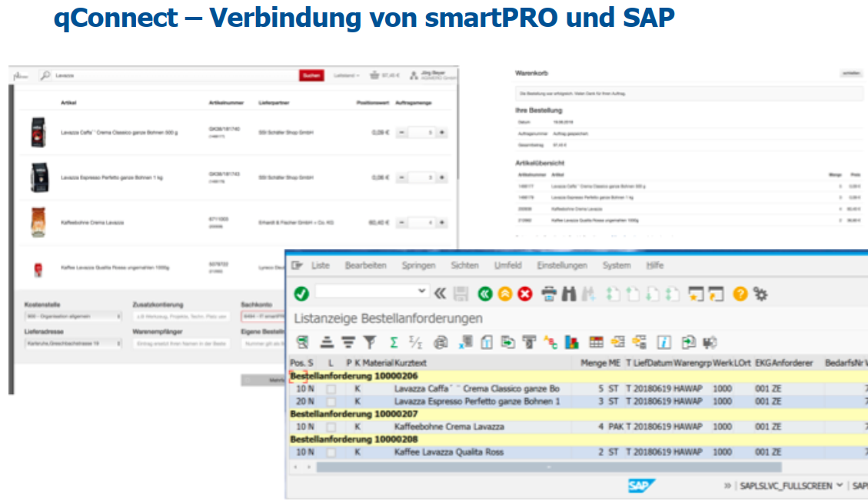Click the disabled Save diskette icon in SAP
The width and height of the screenshot is (868, 501).
click(x=461, y=294)
